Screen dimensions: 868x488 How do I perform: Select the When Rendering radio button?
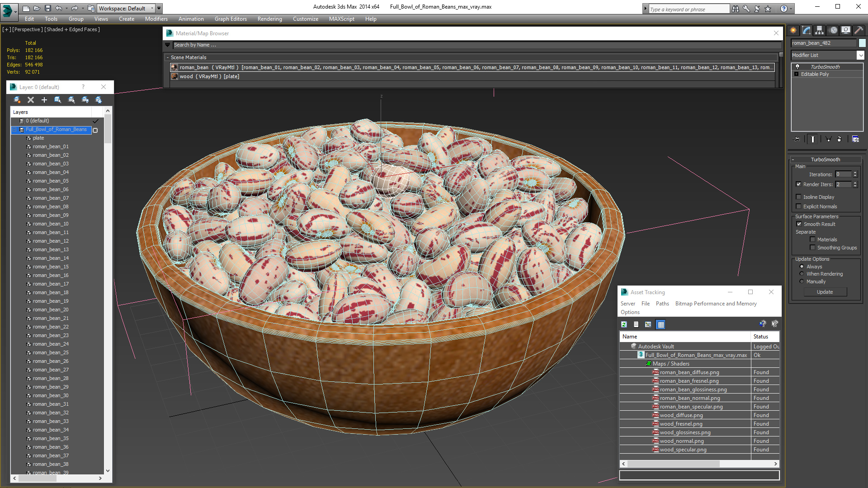(x=802, y=274)
